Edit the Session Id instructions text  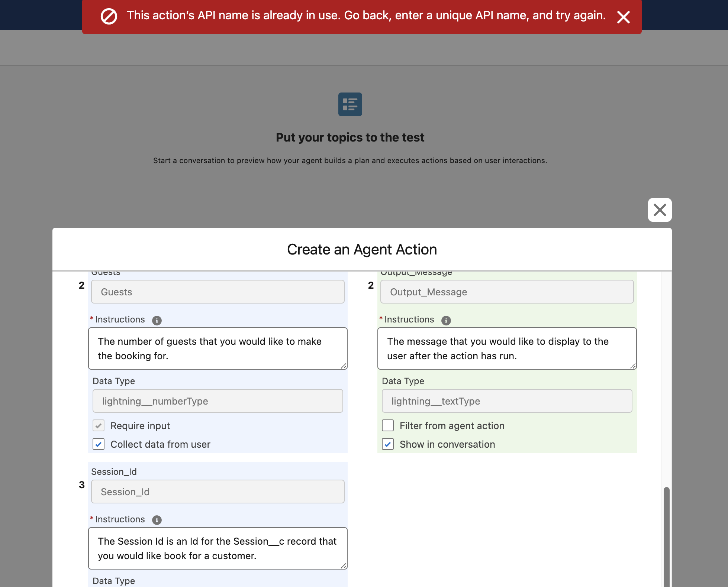pyautogui.click(x=218, y=548)
